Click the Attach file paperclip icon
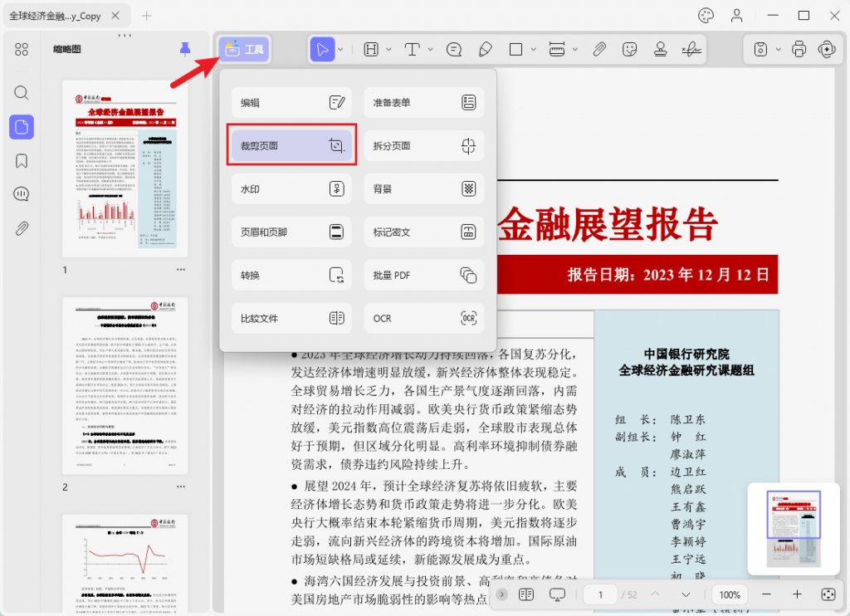 [x=599, y=49]
